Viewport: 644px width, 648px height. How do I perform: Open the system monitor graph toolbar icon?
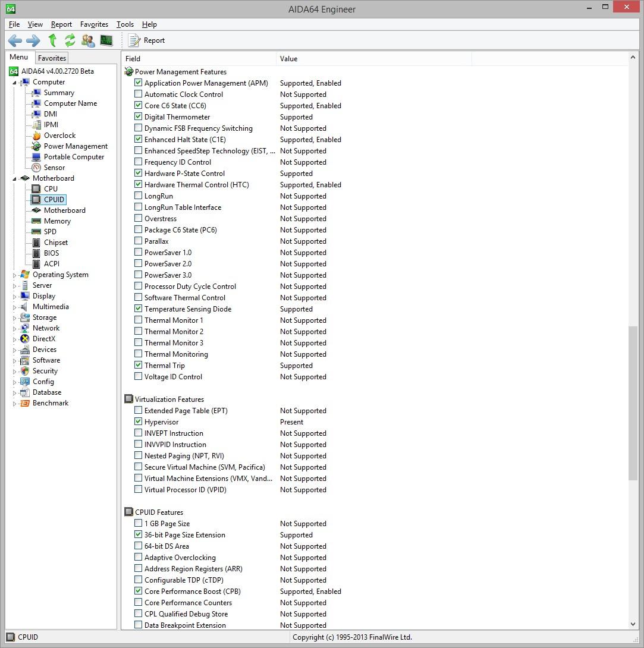click(106, 40)
